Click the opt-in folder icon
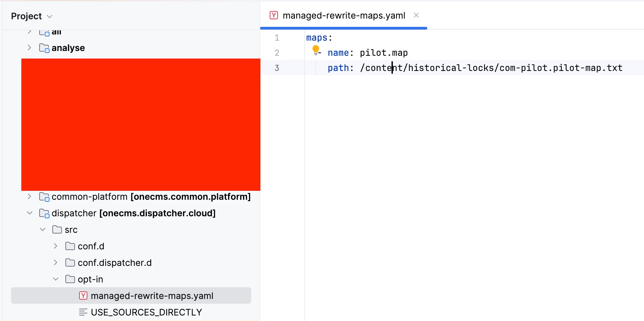This screenshot has height=321, width=644. (x=70, y=279)
